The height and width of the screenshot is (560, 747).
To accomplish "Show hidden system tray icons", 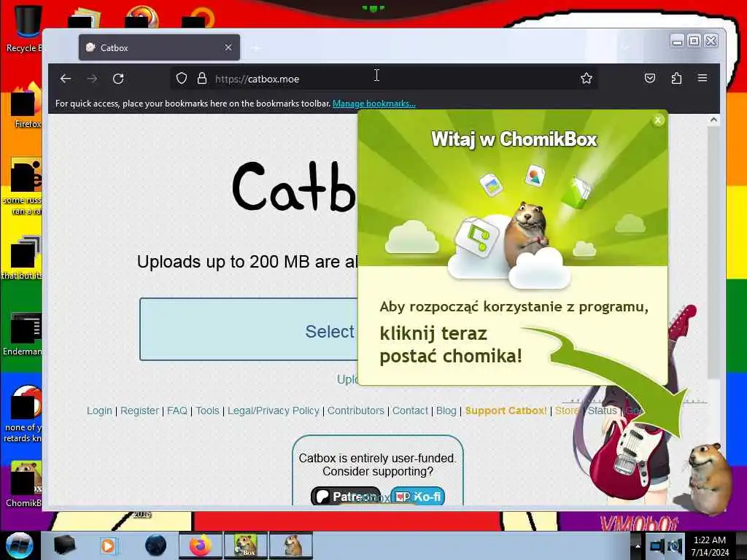I will [638, 546].
